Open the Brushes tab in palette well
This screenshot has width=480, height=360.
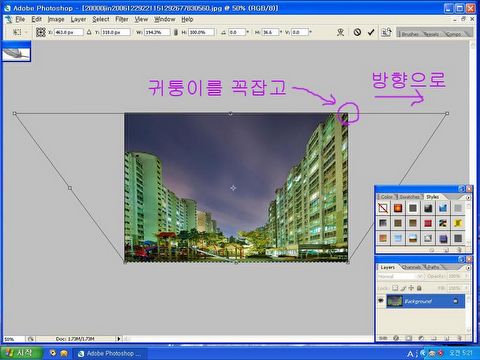[x=410, y=34]
